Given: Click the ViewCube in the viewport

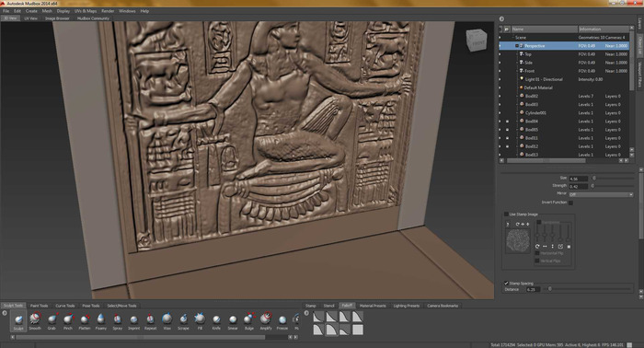Looking at the screenshot, I should pyautogui.click(x=477, y=41).
